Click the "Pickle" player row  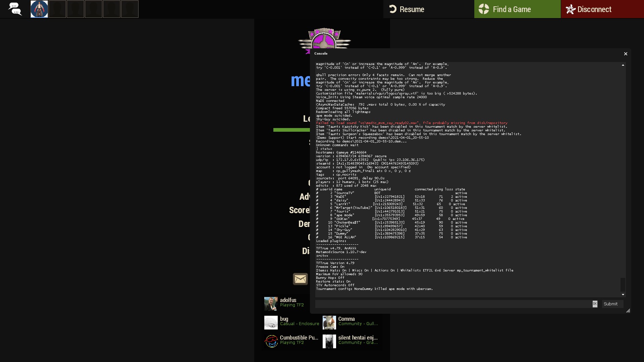(x=391, y=226)
